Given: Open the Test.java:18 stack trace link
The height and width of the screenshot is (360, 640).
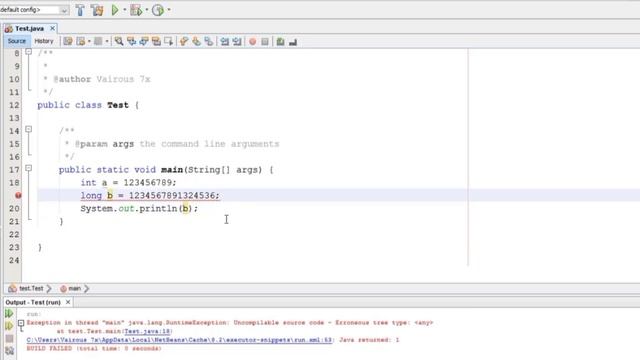Looking at the screenshot, I should [148, 331].
